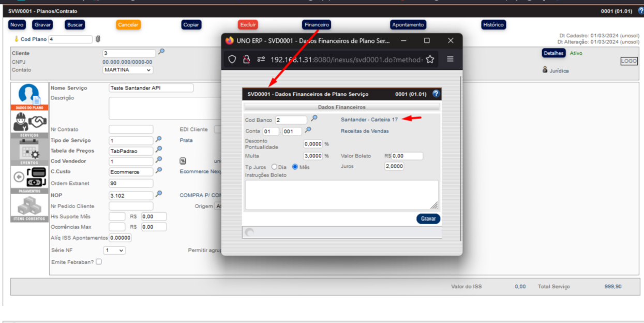Image resolution: width=644 pixels, height=323 pixels.
Task: Open the Dados do Plano sidebar icon
Action: 29,96
